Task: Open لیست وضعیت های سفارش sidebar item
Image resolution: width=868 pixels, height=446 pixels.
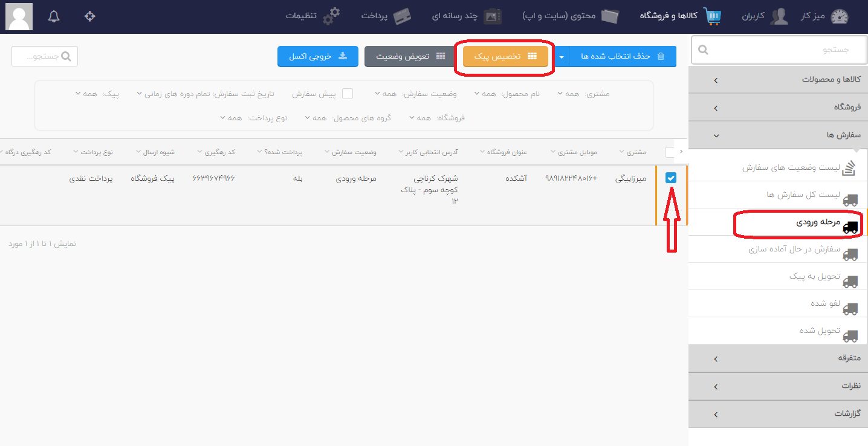Action: pyautogui.click(x=778, y=167)
